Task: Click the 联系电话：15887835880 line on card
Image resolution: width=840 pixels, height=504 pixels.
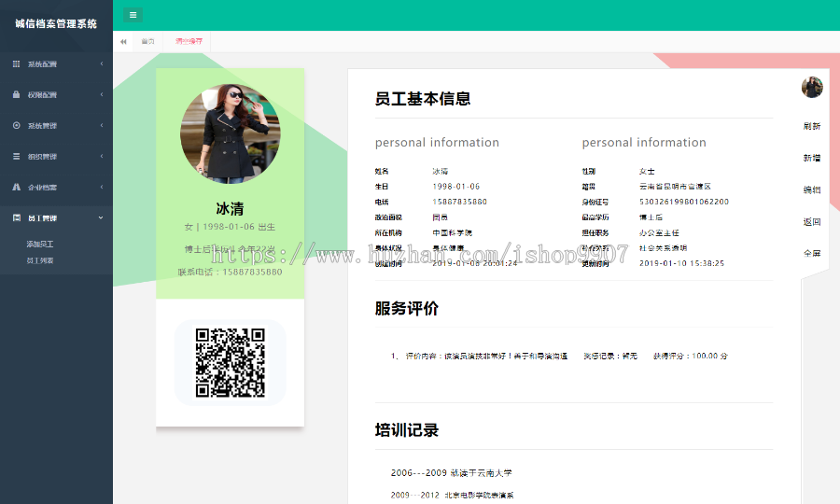Action: (230, 273)
